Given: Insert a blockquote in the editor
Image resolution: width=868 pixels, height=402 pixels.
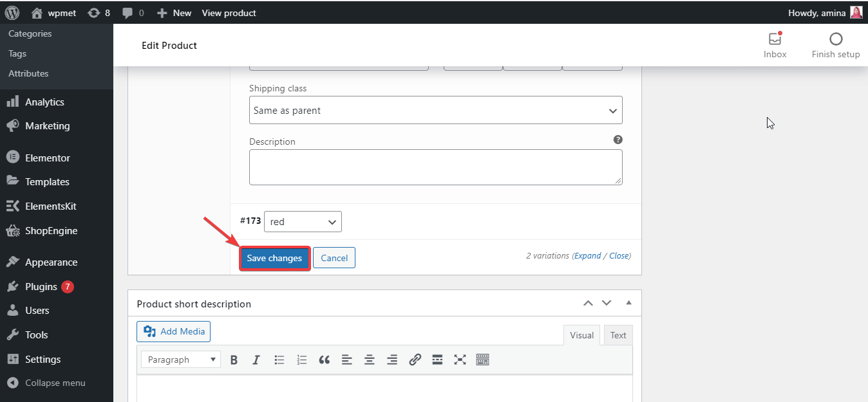Looking at the screenshot, I should pos(325,360).
